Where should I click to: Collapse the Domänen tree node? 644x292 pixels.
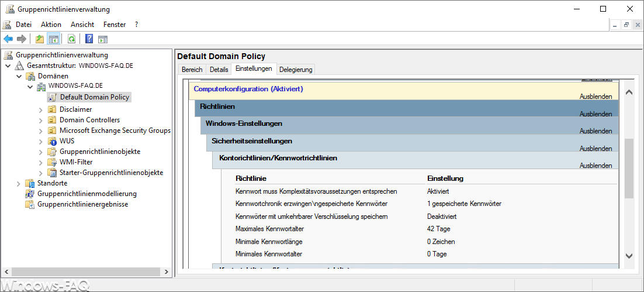pyautogui.click(x=19, y=76)
